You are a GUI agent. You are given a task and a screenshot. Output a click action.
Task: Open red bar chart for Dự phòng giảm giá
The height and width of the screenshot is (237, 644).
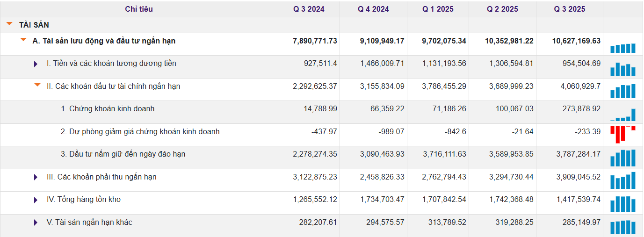pyautogui.click(x=622, y=134)
